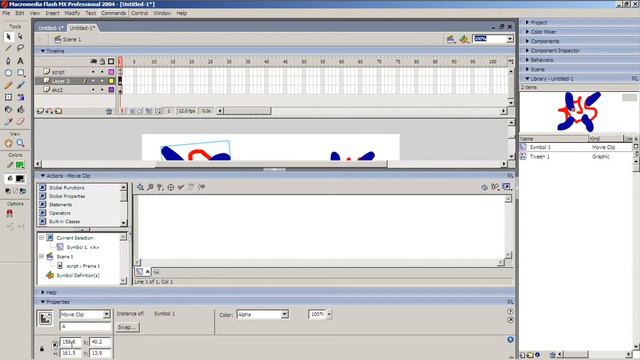Select the Eyedropper tool
Image resolution: width=640 pixels, height=360 pixels.
point(8,122)
